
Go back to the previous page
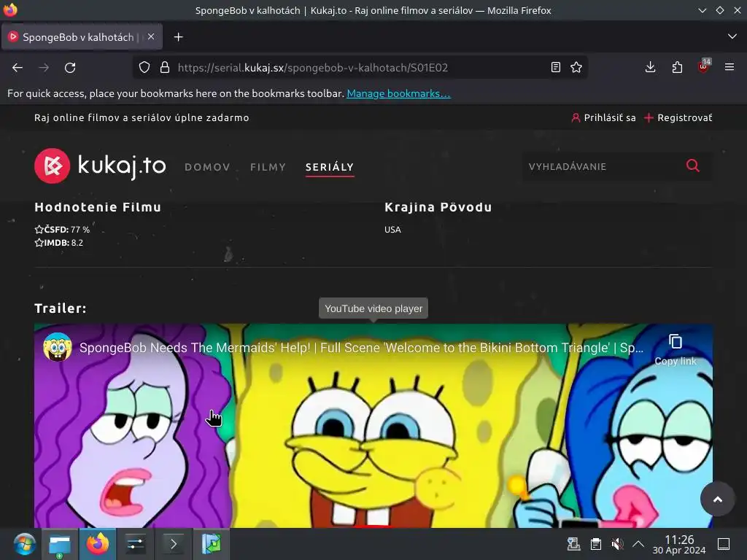coord(18,68)
